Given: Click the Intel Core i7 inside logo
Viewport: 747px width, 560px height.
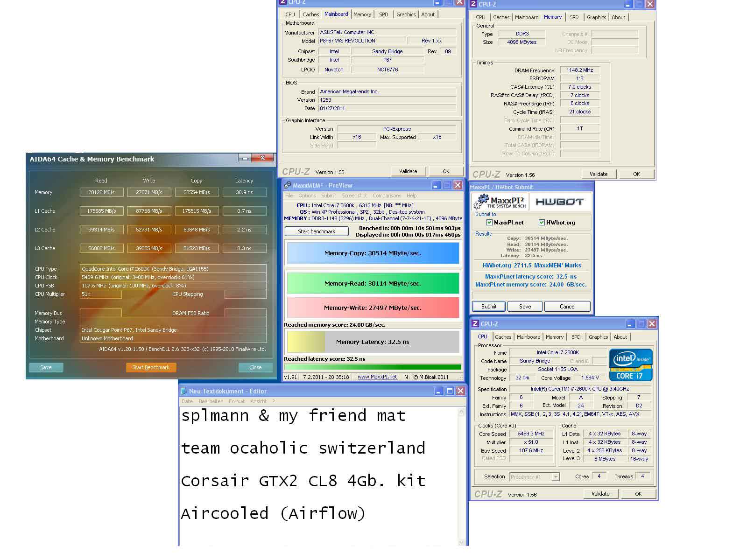Looking at the screenshot, I should (x=631, y=364).
